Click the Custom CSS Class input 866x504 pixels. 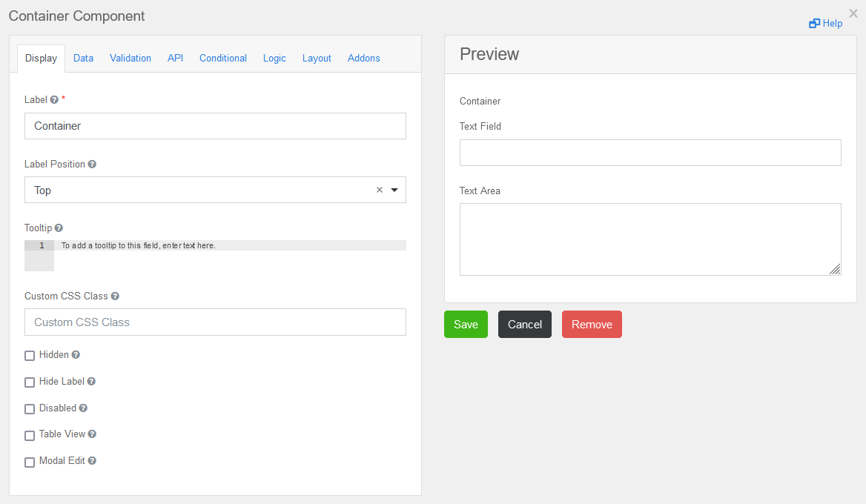(x=216, y=322)
